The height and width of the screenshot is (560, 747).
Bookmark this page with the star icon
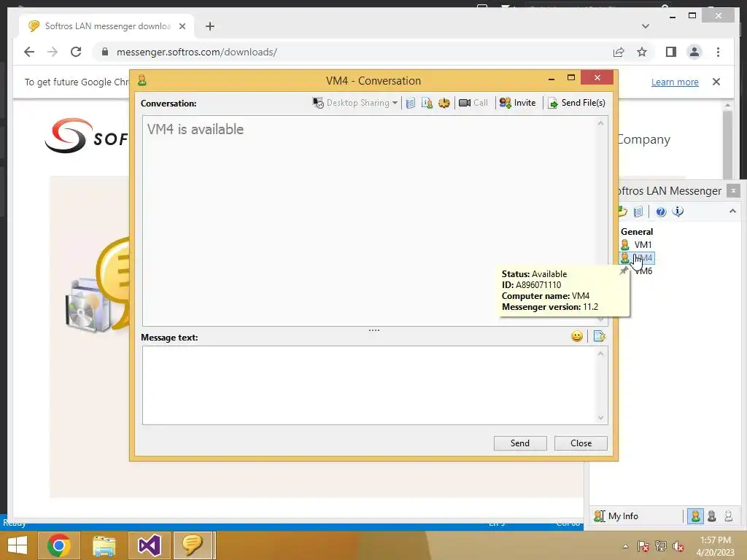(x=642, y=52)
